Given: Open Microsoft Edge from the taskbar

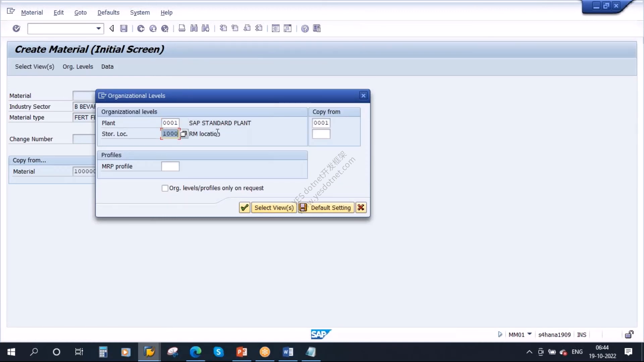Looking at the screenshot, I should [196, 352].
